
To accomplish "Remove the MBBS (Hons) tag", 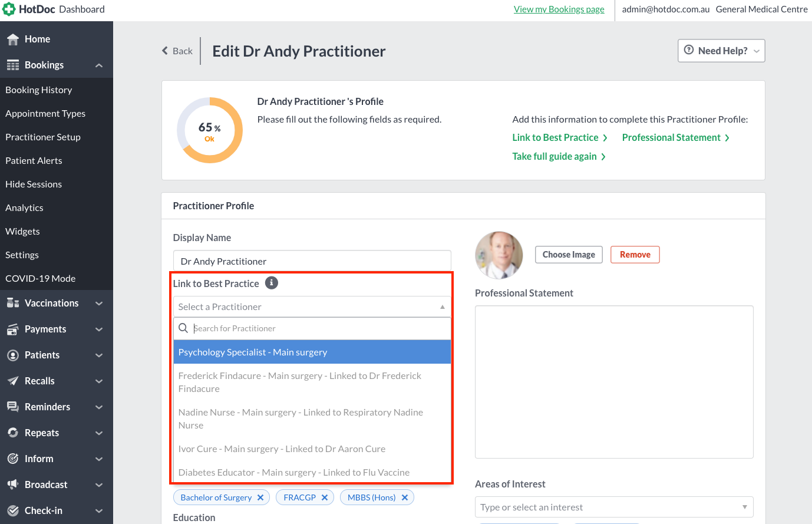I will click(x=405, y=497).
